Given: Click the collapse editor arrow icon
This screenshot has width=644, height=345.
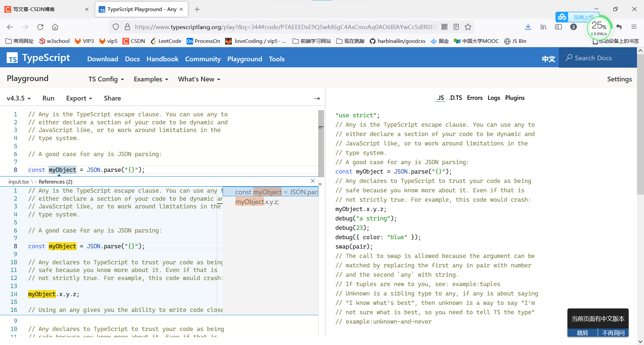Looking at the screenshot, I should click(317, 98).
